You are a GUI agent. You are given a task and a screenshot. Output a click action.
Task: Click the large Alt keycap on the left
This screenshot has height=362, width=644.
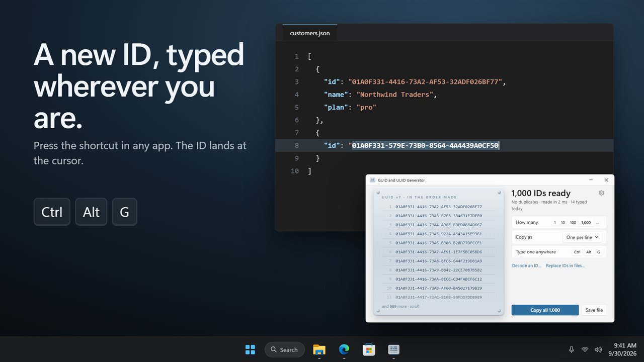[91, 212]
